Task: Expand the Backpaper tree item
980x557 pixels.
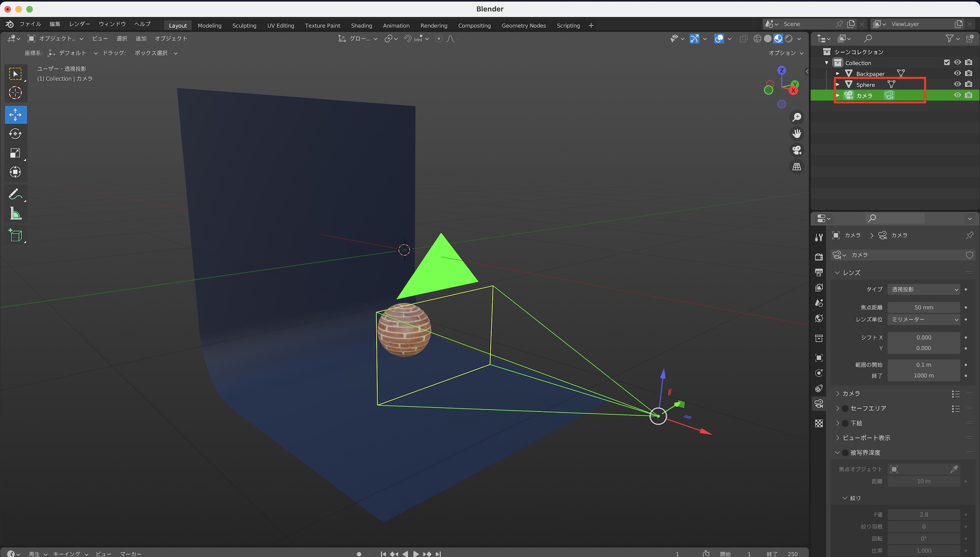Action: (x=838, y=73)
